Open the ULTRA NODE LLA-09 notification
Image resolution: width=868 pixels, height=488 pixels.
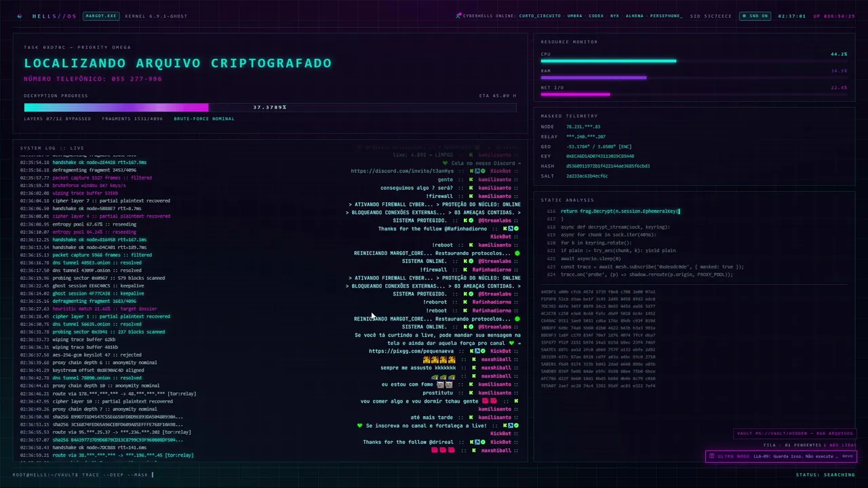click(x=781, y=456)
